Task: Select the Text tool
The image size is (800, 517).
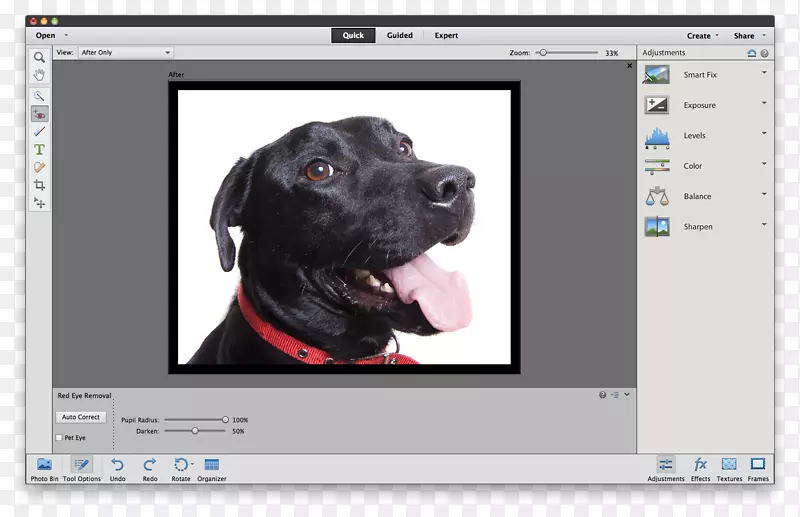Action: [x=39, y=150]
